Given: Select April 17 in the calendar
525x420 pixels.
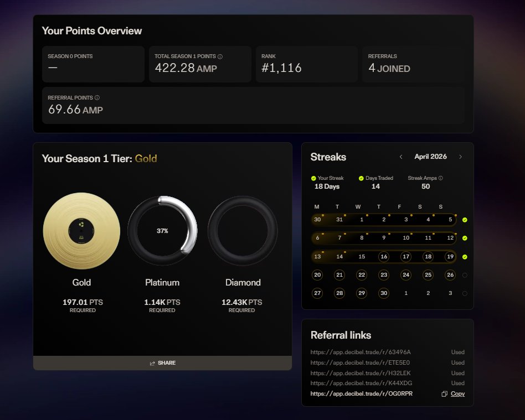Looking at the screenshot, I should (x=406, y=257).
